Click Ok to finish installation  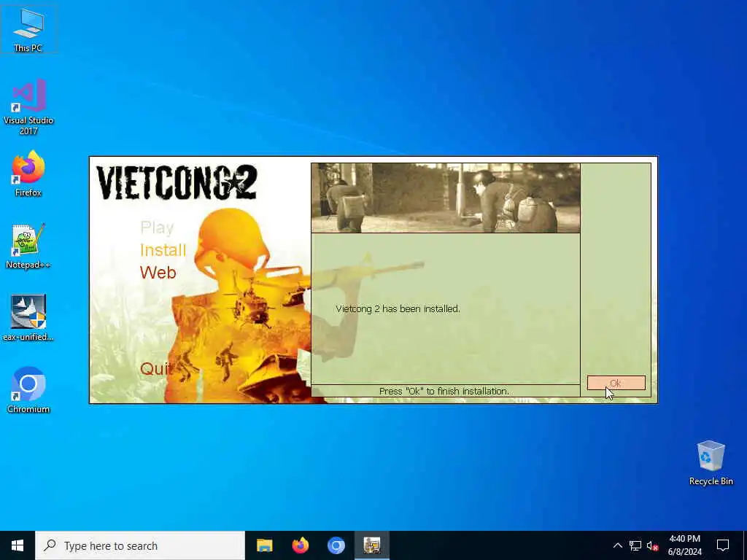[616, 383]
